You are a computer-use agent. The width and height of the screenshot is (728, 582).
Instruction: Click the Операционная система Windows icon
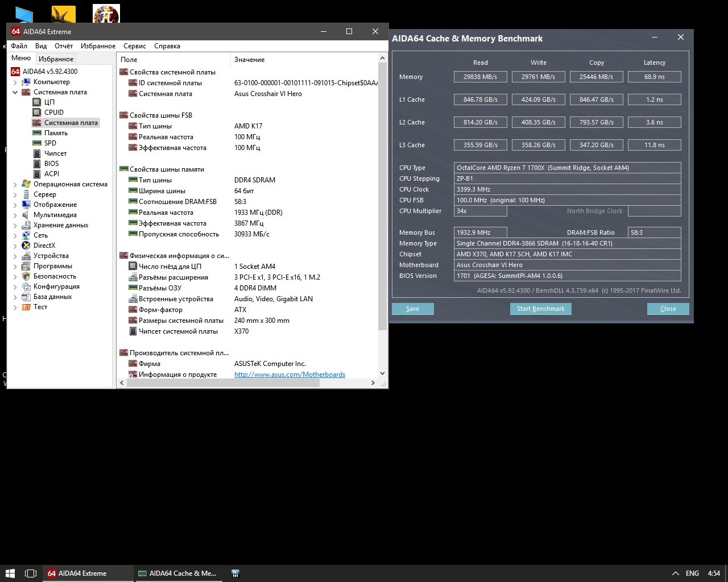pos(26,184)
